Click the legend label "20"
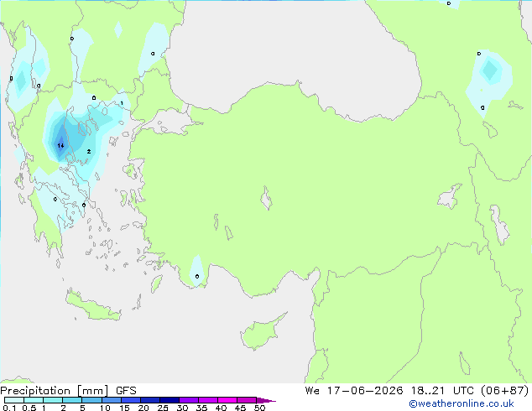Screen dimensions: 532x411 [143, 408]
